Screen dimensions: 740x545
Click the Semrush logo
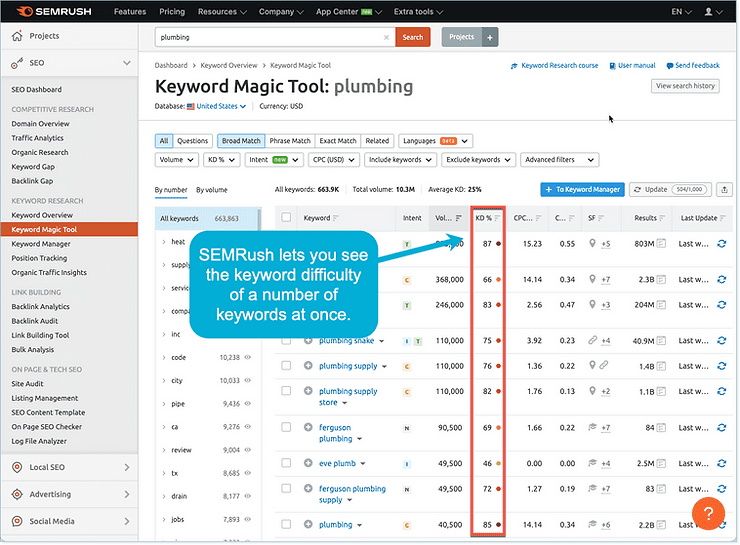54,11
